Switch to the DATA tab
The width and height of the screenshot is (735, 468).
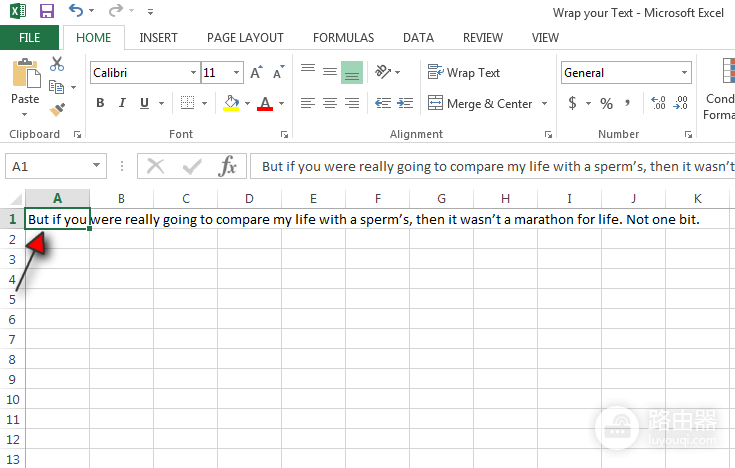coord(418,38)
